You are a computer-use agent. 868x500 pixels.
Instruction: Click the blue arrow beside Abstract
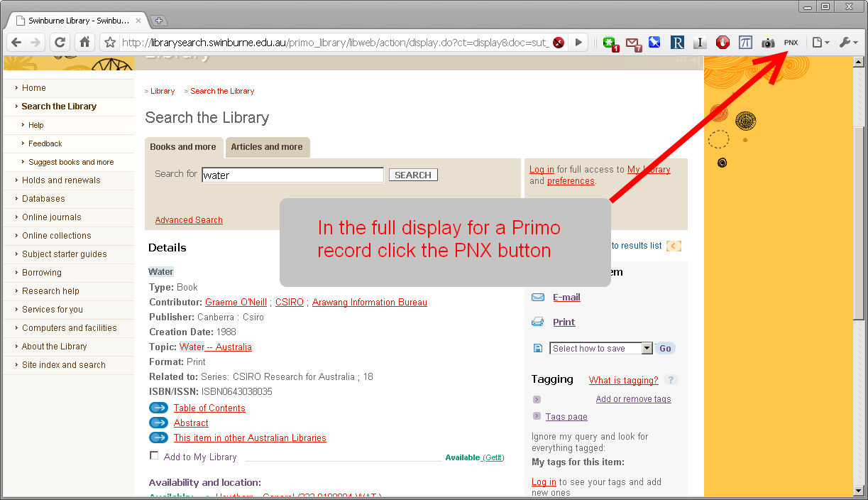158,423
